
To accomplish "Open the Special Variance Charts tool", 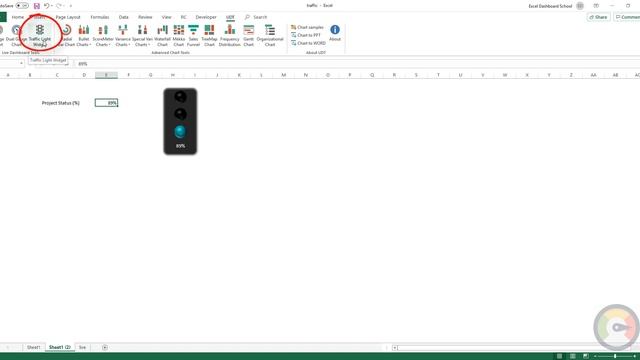I will (142, 35).
